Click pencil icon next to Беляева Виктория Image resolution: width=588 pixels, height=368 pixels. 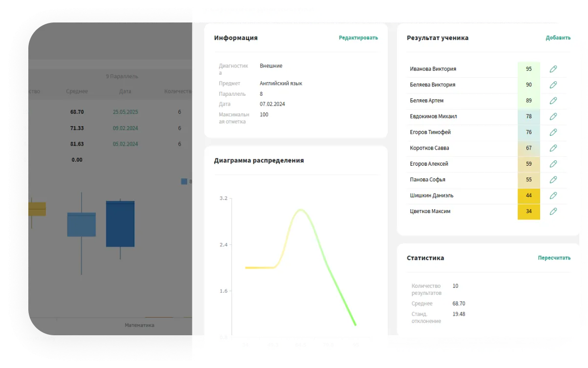pos(553,85)
